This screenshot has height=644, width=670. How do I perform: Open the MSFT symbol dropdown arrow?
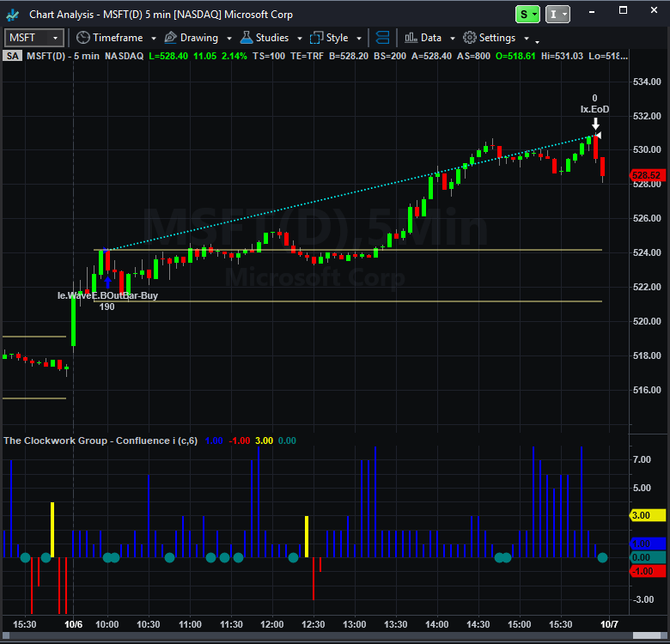55,38
